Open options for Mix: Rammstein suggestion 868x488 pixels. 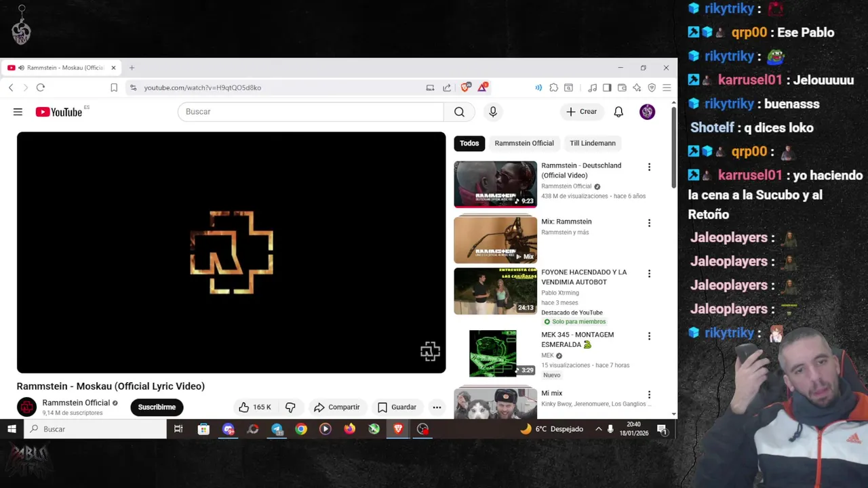649,223
